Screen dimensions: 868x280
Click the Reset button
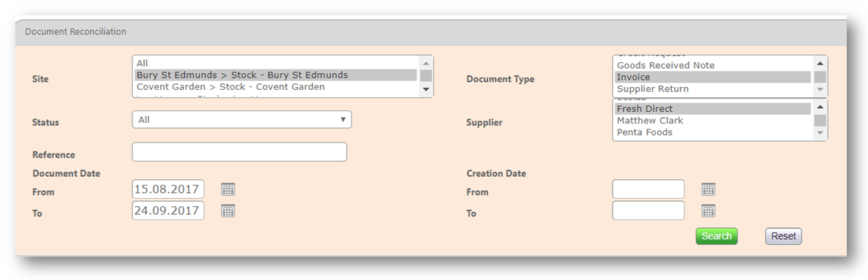click(783, 236)
